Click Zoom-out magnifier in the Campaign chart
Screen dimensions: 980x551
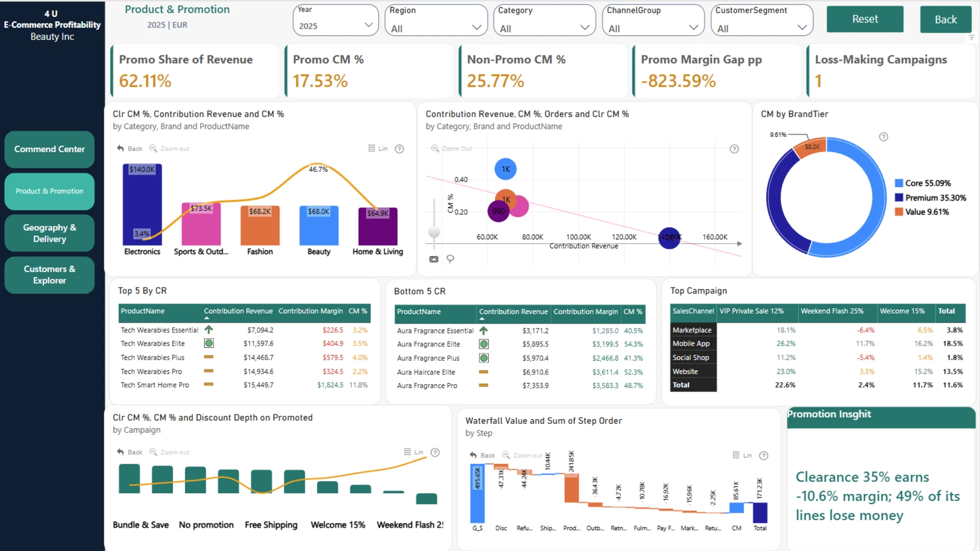[153, 452]
